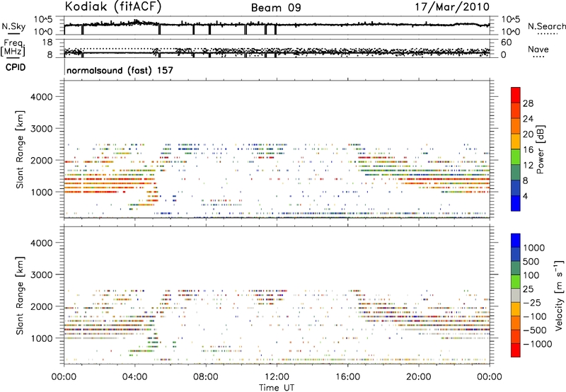Click the "1000" range tick on the power panel
Viewport: 566px width, 392px height.
(42, 192)
